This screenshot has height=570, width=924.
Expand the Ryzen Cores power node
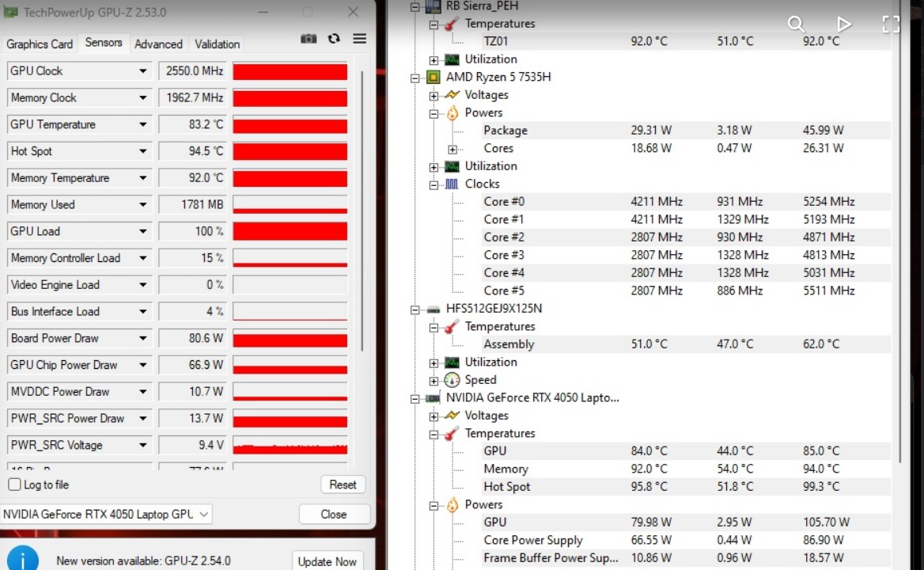(453, 149)
